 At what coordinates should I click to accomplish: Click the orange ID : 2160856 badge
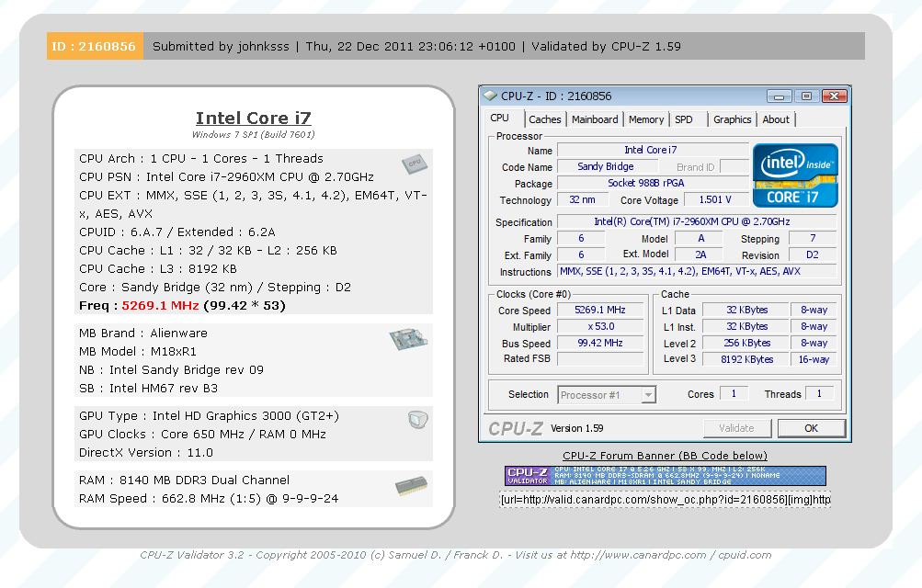(95, 47)
